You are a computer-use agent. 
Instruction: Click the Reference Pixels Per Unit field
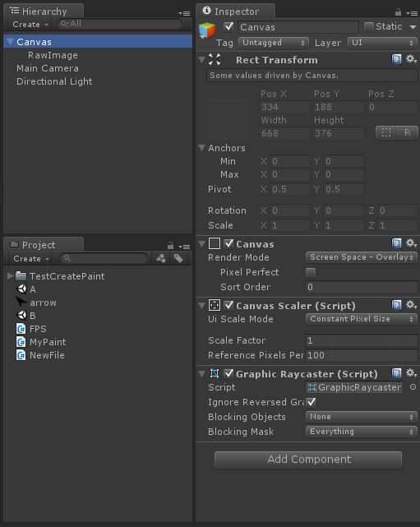(361, 355)
